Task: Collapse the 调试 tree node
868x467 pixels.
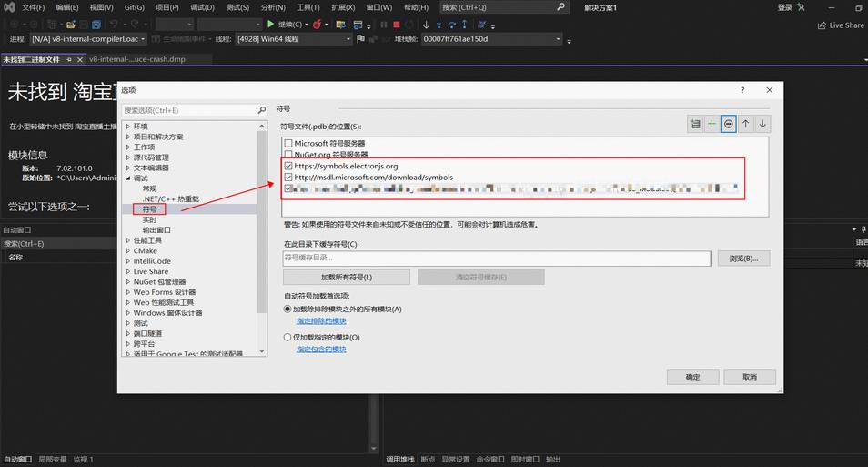Action: [x=128, y=178]
